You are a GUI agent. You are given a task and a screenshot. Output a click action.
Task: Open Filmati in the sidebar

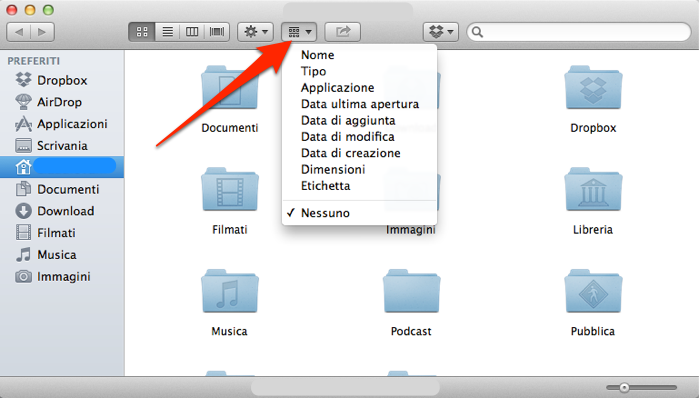[x=62, y=233]
